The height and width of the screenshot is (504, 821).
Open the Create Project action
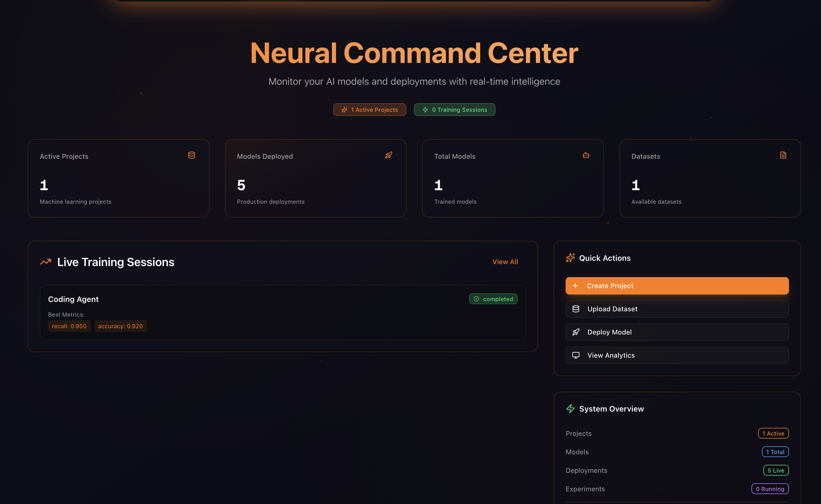click(677, 286)
